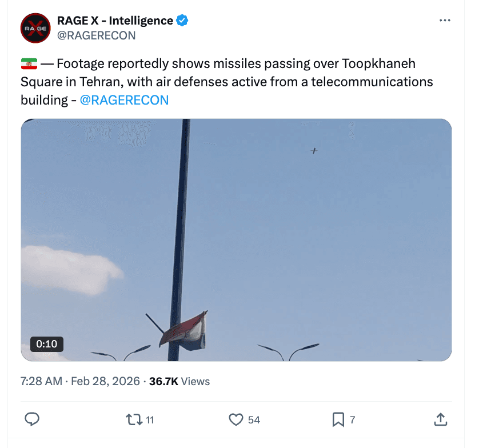Click the RAGE X profile avatar
The image size is (479, 448).
[35, 28]
